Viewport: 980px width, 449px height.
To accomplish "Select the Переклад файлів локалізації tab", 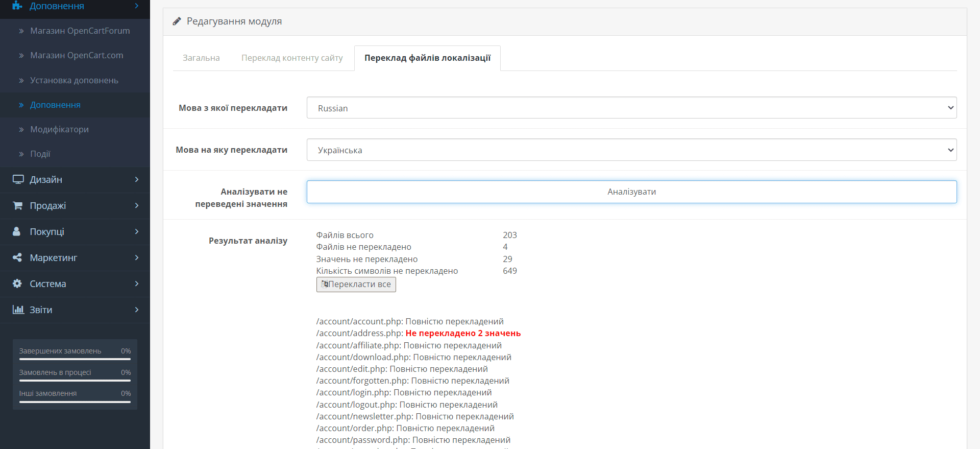I will pyautogui.click(x=427, y=58).
